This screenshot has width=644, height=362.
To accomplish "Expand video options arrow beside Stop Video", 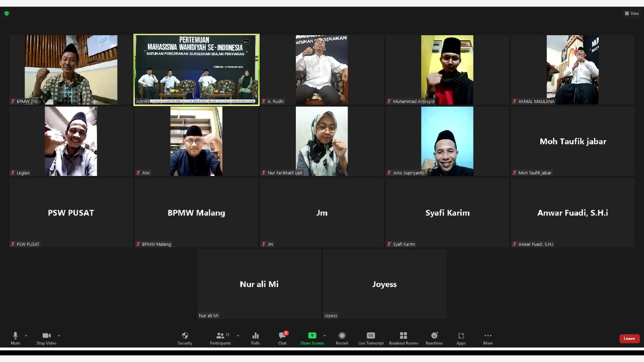I will (59, 335).
